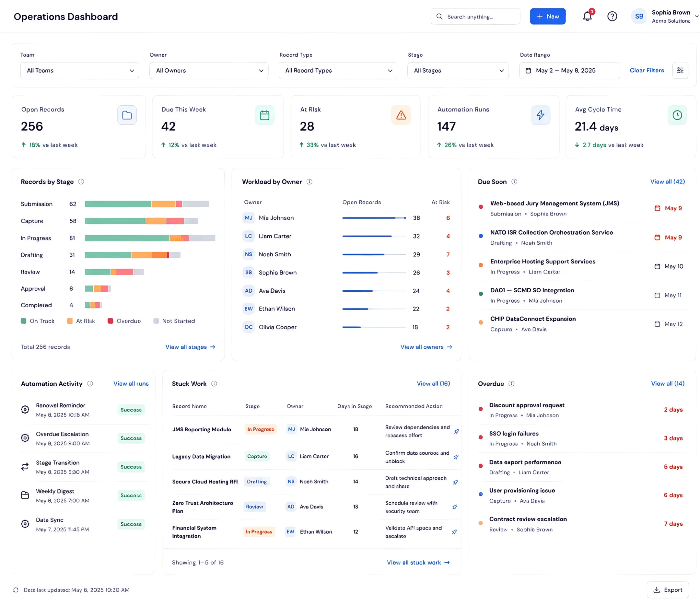Screen dimensions: 700x606
Task: Expand the All Teams dropdown
Action: 79,70
